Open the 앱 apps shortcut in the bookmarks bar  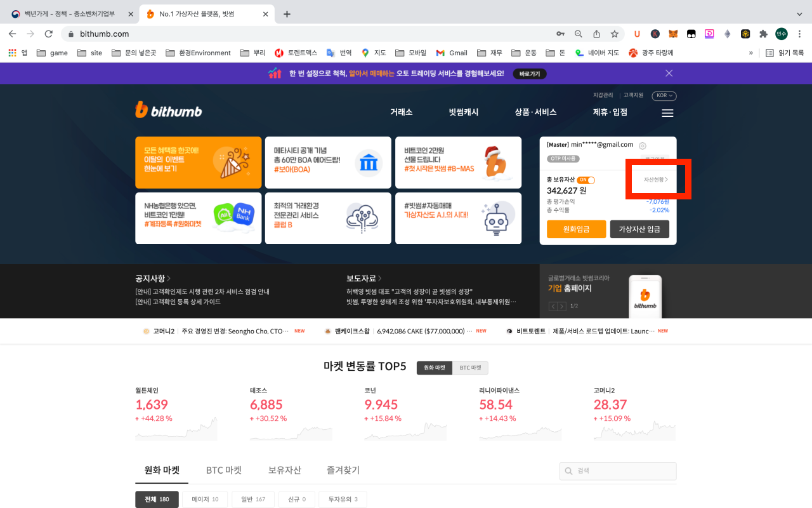pos(18,53)
